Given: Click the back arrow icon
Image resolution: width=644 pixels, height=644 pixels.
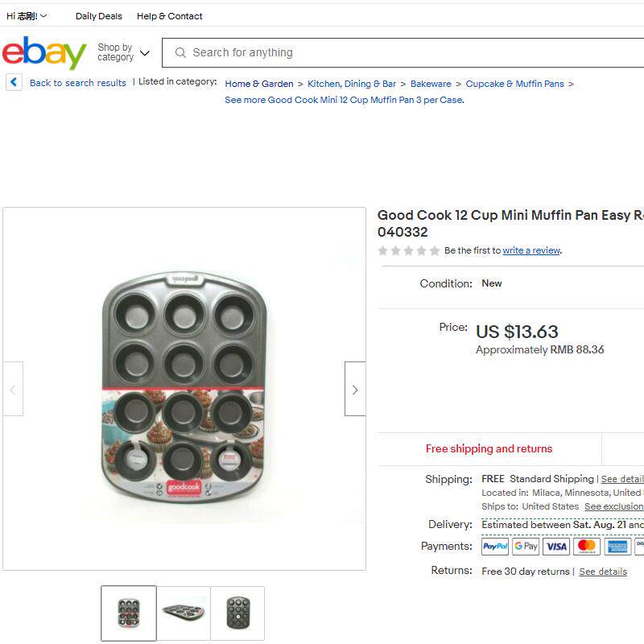Looking at the screenshot, I should (x=14, y=82).
